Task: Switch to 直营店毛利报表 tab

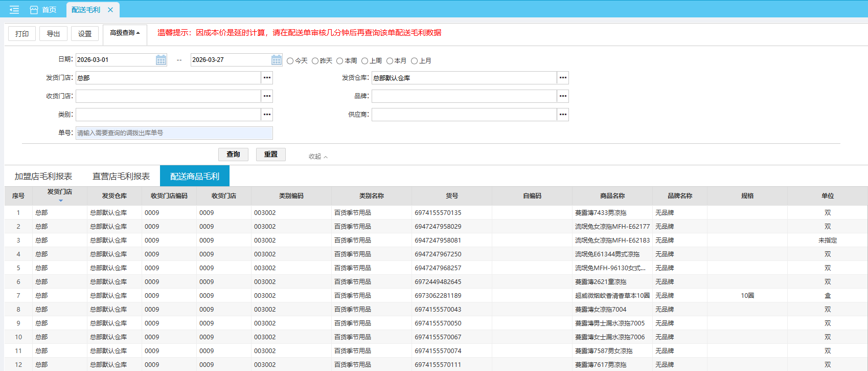Action: pyautogui.click(x=121, y=177)
